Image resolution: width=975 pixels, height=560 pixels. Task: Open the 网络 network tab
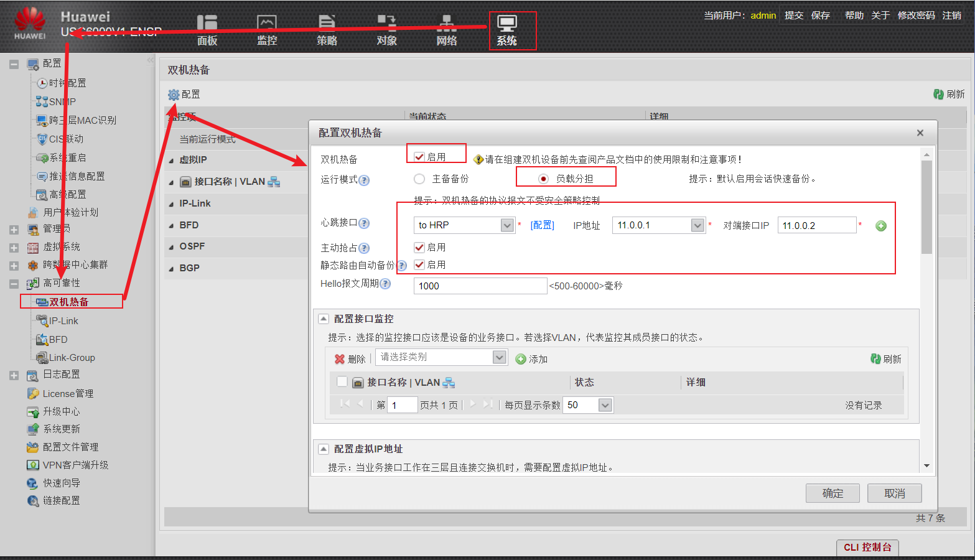[446, 30]
